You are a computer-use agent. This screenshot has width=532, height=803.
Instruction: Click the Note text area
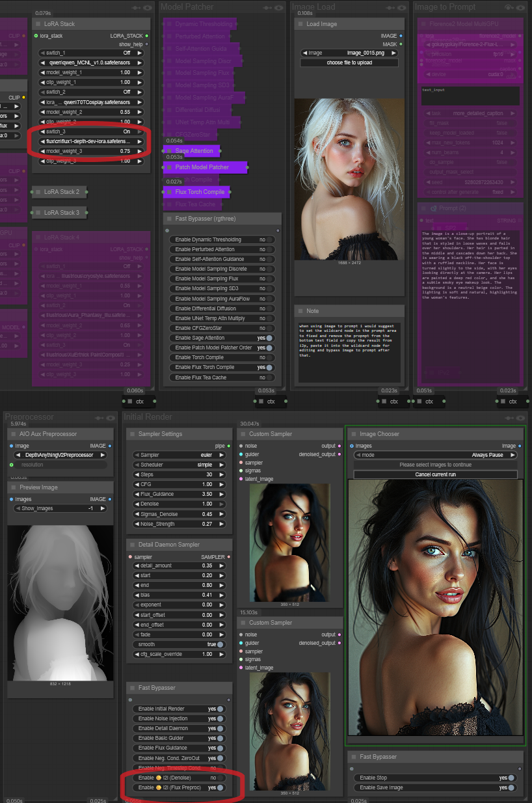(349, 352)
